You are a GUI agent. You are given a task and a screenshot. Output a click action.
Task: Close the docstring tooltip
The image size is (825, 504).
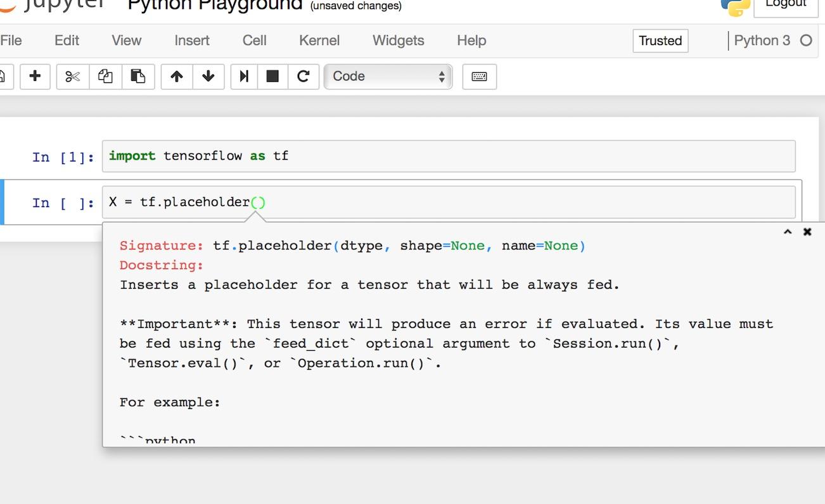tap(807, 232)
